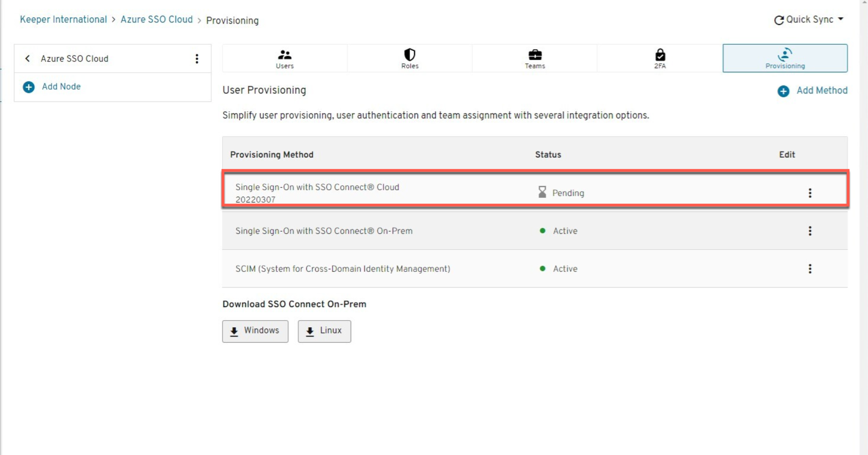The height and width of the screenshot is (455, 868).
Task: Click Active status text in SCIM row
Action: (565, 269)
